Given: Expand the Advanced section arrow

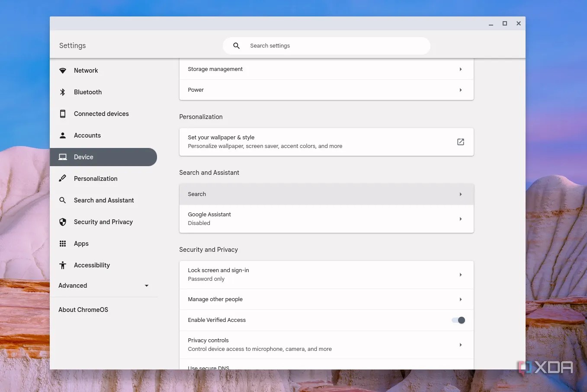Looking at the screenshot, I should point(147,286).
